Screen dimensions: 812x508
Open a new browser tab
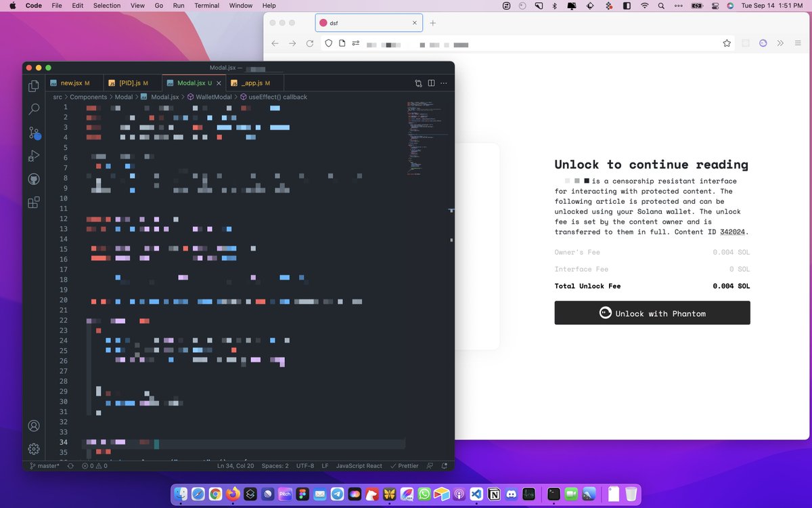(x=433, y=23)
